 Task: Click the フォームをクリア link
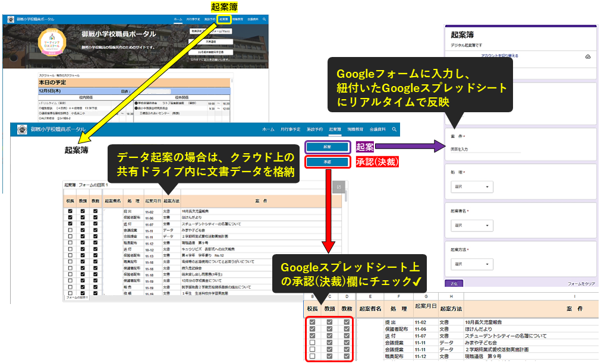(581, 284)
